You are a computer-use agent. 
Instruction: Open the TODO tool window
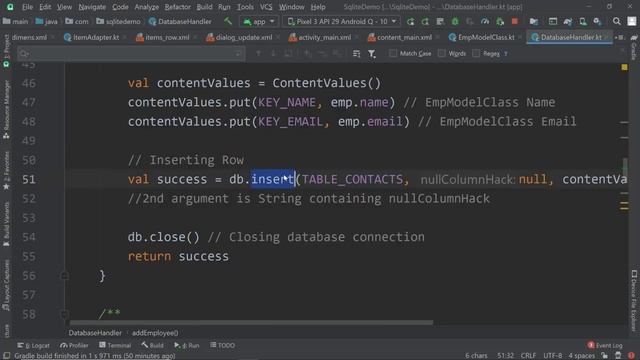pos(222,345)
